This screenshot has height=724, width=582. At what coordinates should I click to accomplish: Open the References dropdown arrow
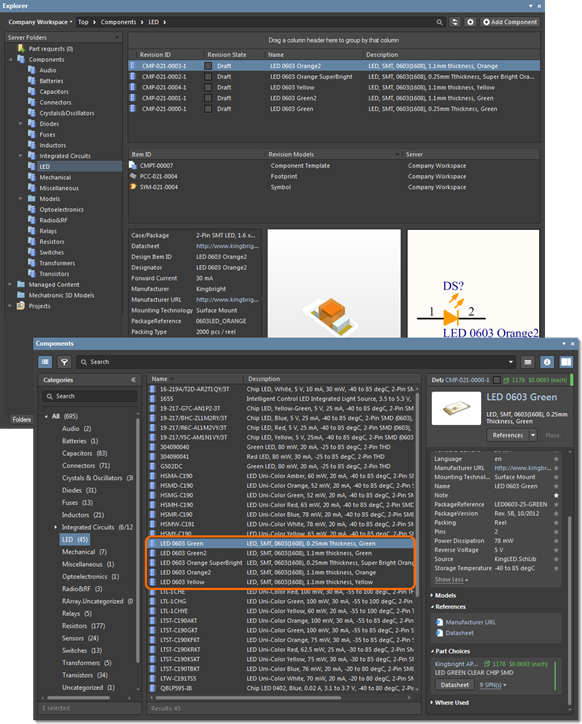click(x=533, y=435)
